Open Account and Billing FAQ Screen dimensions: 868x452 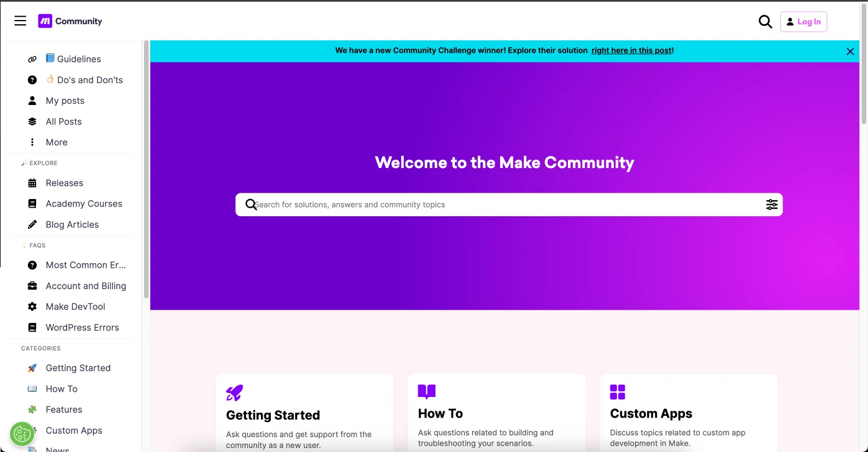[86, 286]
